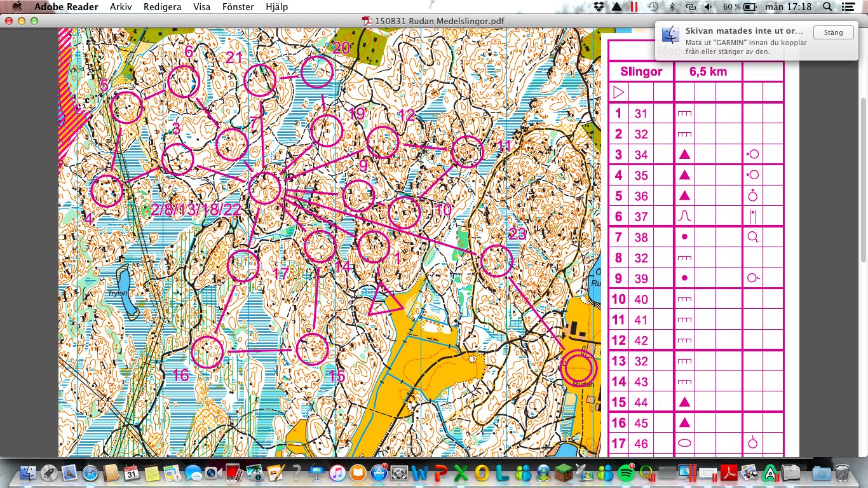
Task: Open Contacts address book in Dock
Action: [x=111, y=473]
